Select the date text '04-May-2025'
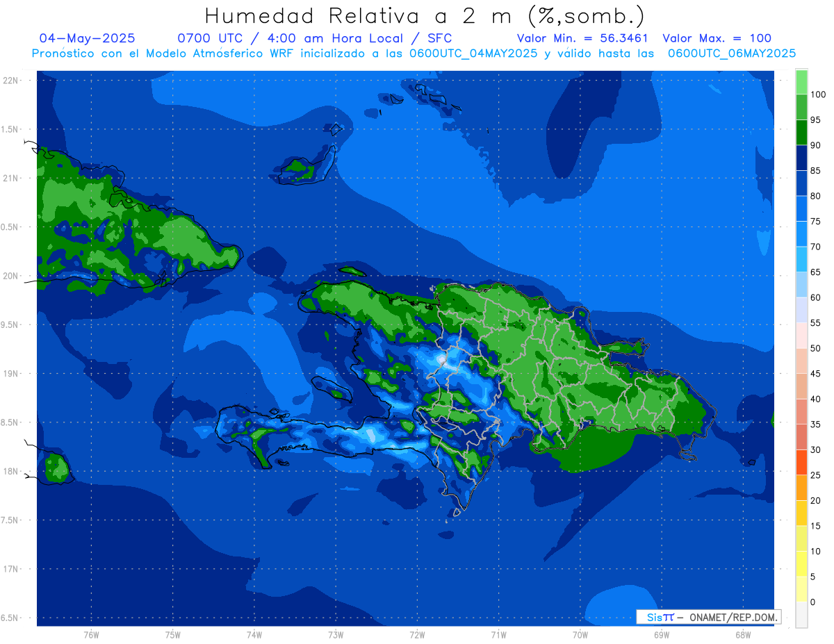This screenshot has height=644, width=834. (88, 39)
